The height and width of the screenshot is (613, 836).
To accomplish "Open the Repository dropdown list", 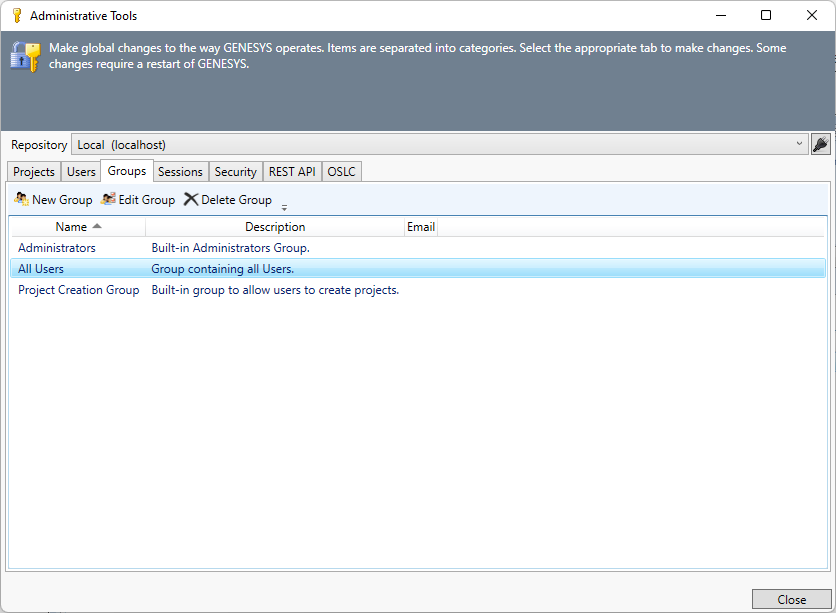I will [800, 144].
